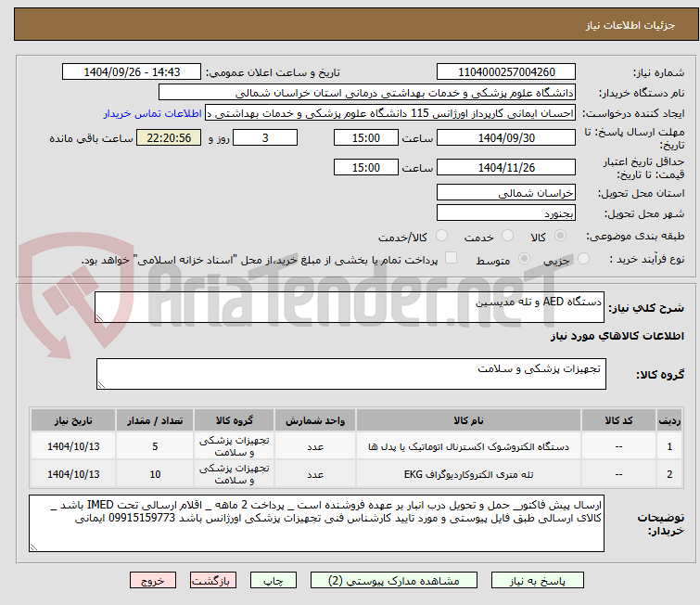Click unit عدد in row 1

tap(314, 446)
